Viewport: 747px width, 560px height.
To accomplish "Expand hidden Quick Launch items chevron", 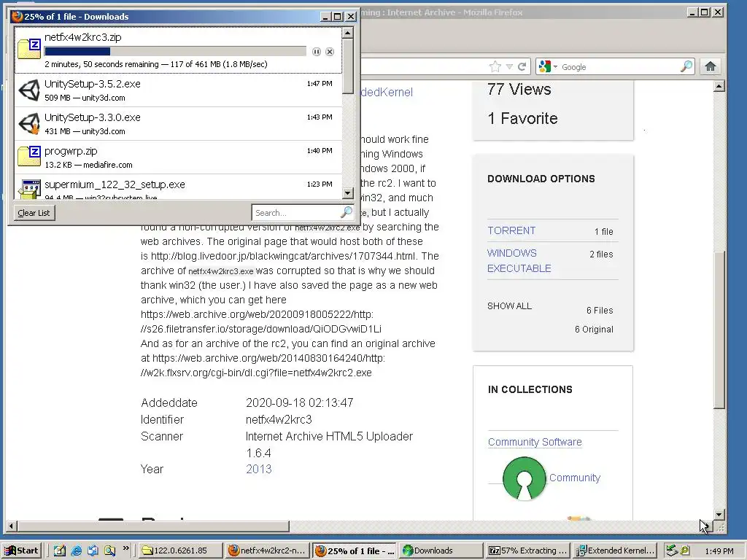I will pos(125,548).
